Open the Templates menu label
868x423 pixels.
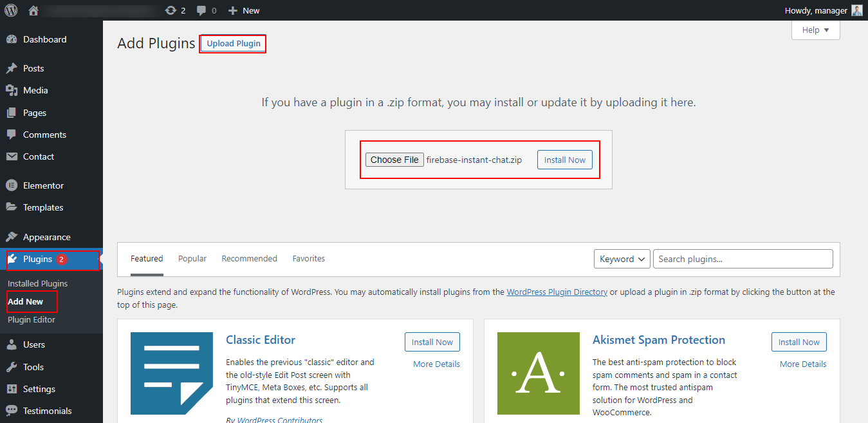point(43,207)
